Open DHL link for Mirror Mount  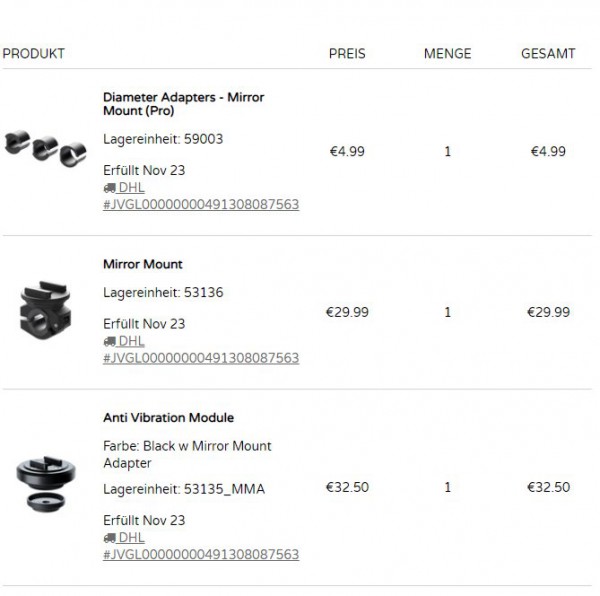pyautogui.click(x=131, y=341)
